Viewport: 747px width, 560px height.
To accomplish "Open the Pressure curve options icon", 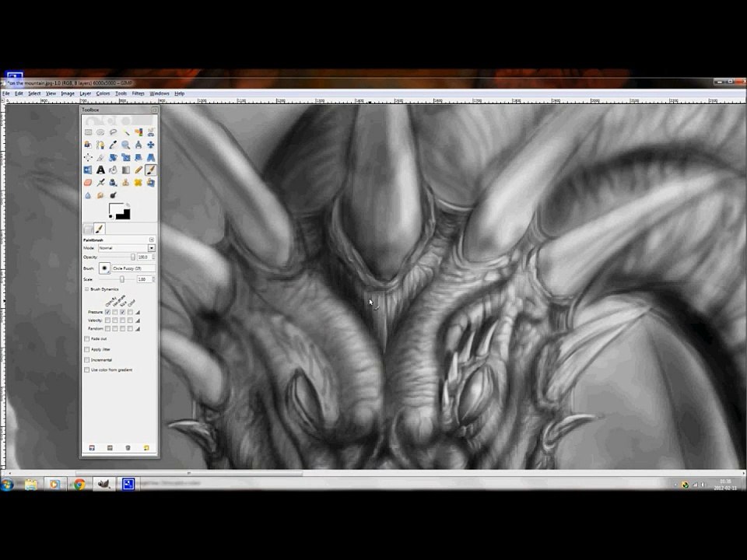I will [138, 312].
